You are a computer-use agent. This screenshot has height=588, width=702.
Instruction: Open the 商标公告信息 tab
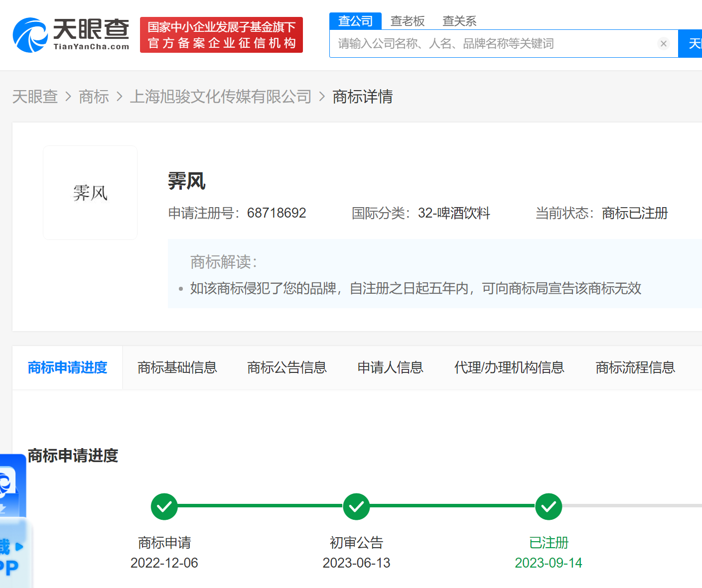tap(287, 367)
